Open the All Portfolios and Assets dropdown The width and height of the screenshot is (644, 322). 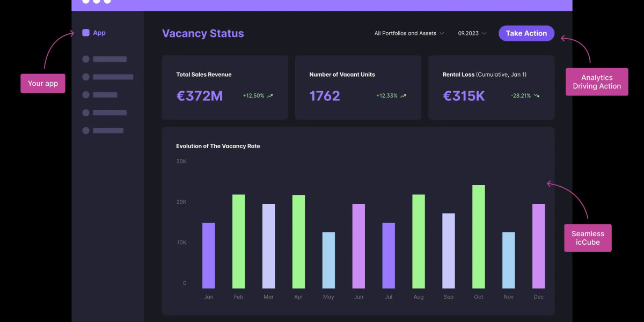tap(409, 33)
